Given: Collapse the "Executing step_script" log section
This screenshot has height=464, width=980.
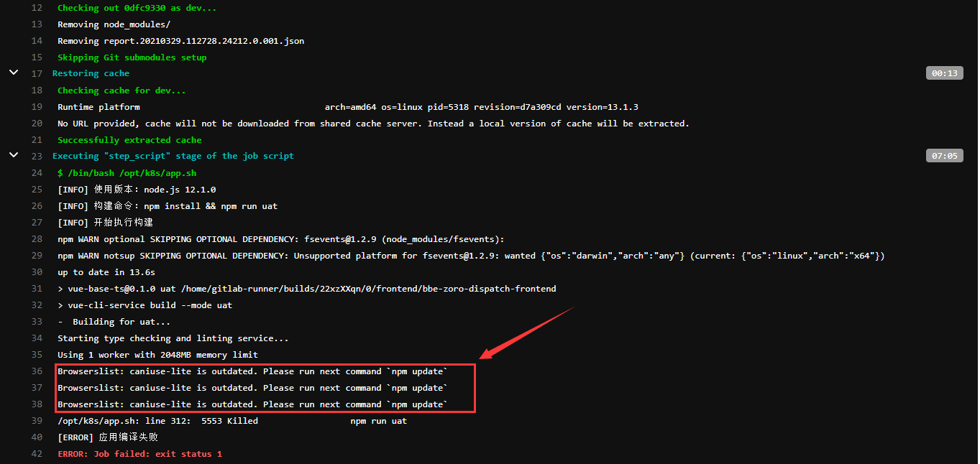Looking at the screenshot, I should coord(13,155).
